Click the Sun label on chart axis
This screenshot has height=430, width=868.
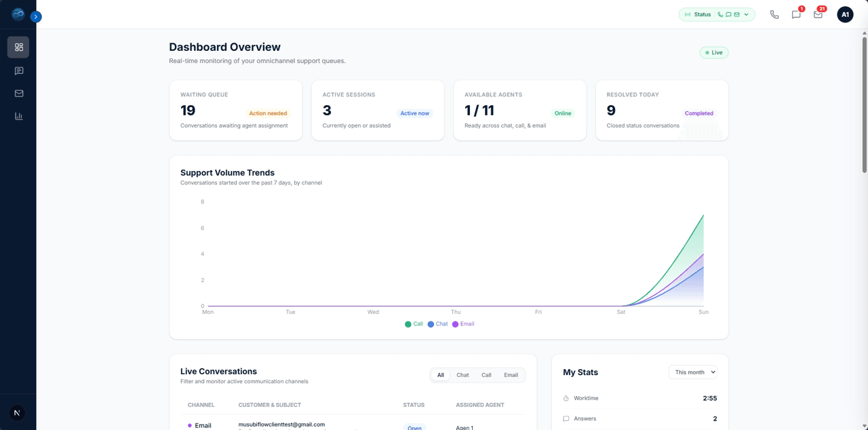[703, 312]
